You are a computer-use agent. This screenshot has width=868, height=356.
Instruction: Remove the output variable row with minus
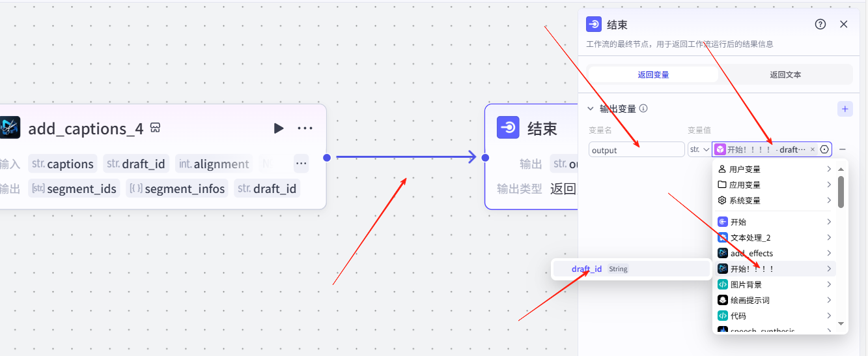coord(843,149)
